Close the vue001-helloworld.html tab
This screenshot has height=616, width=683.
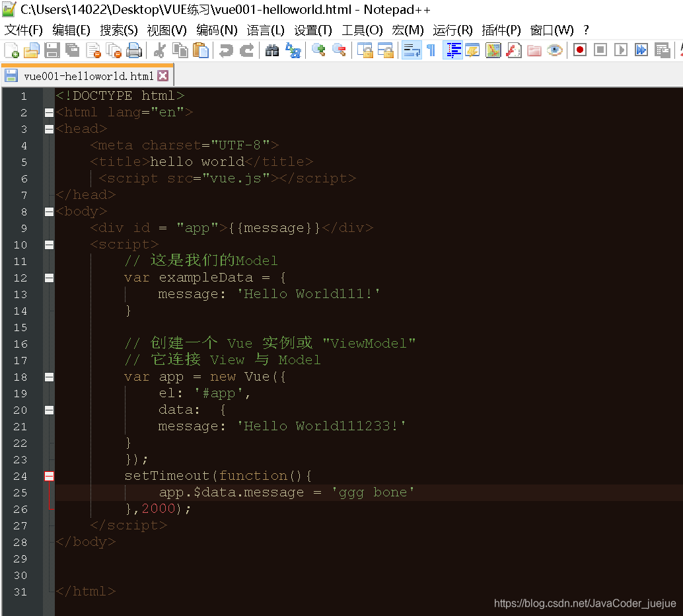pos(163,76)
